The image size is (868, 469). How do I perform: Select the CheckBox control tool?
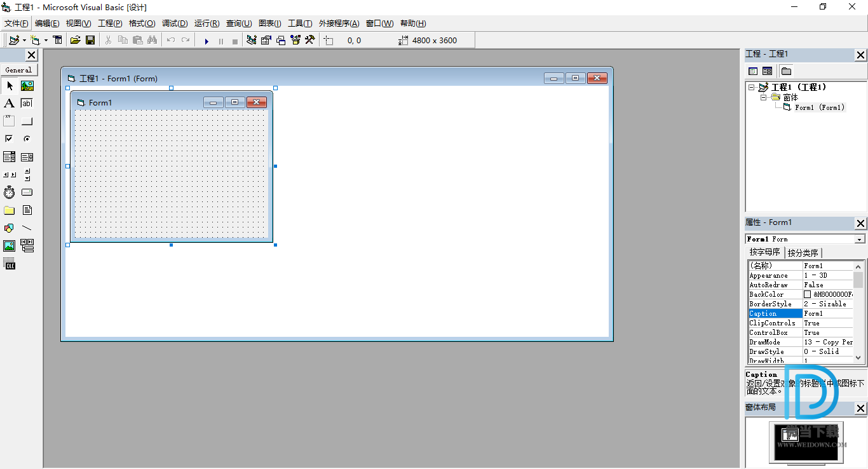(10, 139)
